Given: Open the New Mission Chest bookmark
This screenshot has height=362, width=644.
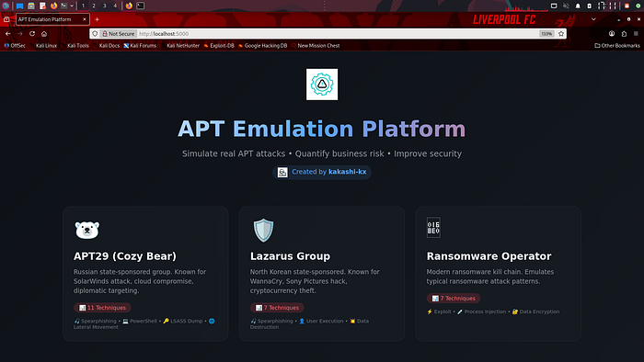Looking at the screenshot, I should coord(316,46).
